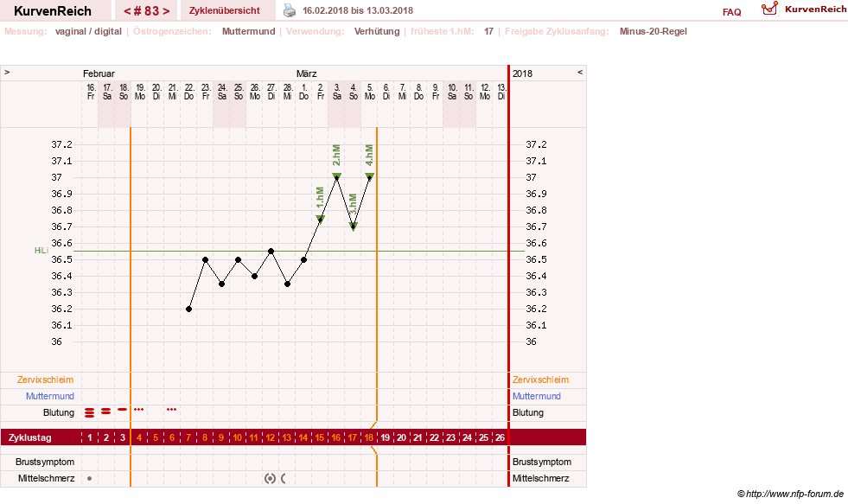Click the März month header

point(306,73)
